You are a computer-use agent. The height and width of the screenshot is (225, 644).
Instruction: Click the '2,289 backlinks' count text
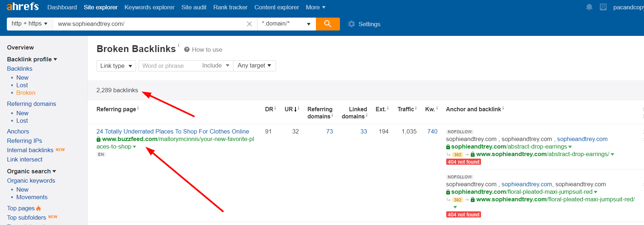coord(117,90)
